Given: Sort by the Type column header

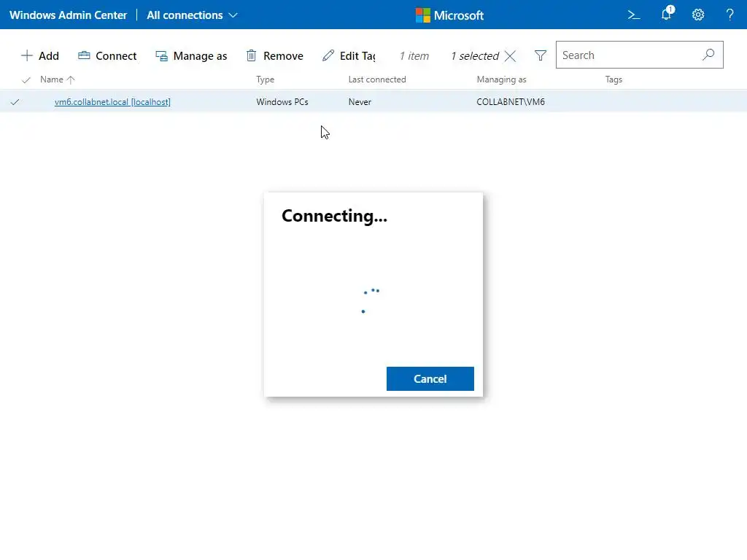Looking at the screenshot, I should (266, 79).
